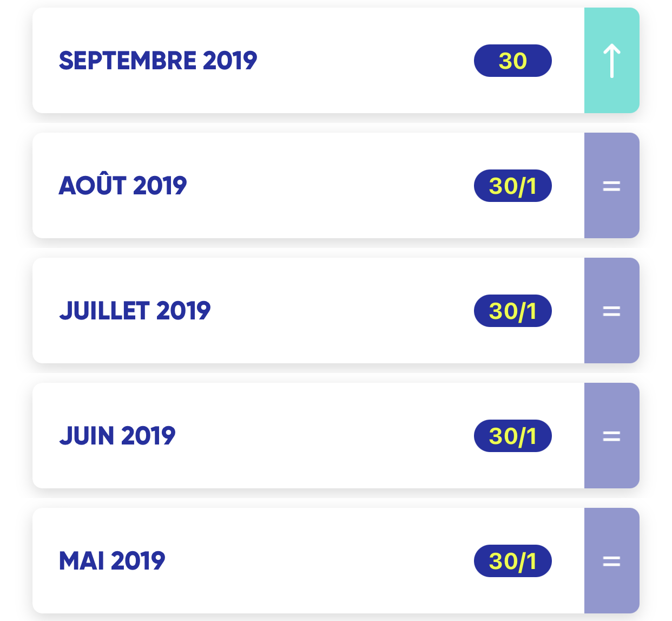Expand the Juillet 2019 card

click(335, 311)
